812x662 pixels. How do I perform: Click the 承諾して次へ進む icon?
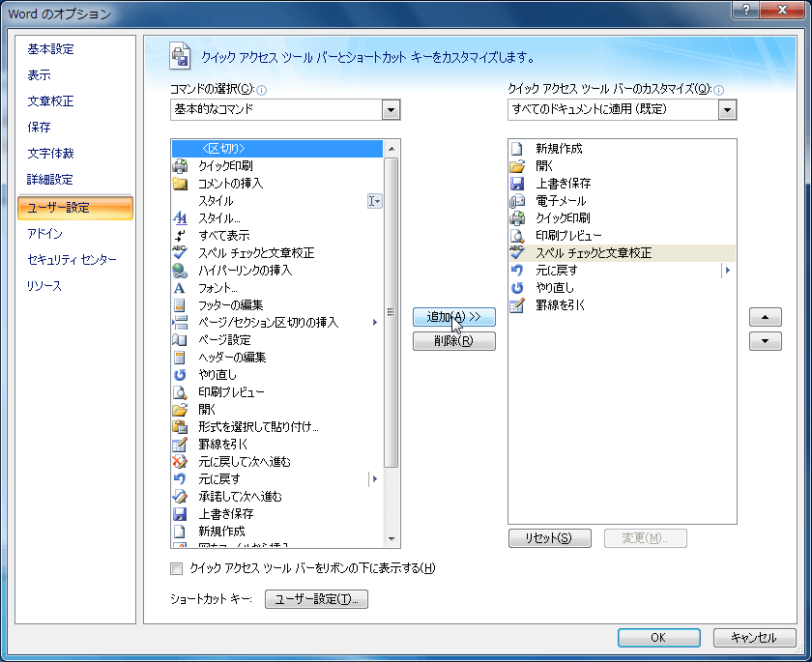180,497
